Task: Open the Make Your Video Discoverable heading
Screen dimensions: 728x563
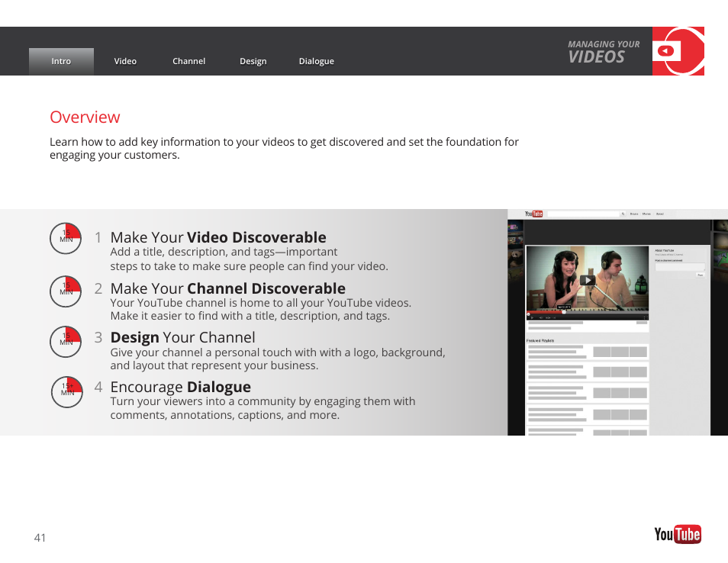Action: click(x=217, y=237)
